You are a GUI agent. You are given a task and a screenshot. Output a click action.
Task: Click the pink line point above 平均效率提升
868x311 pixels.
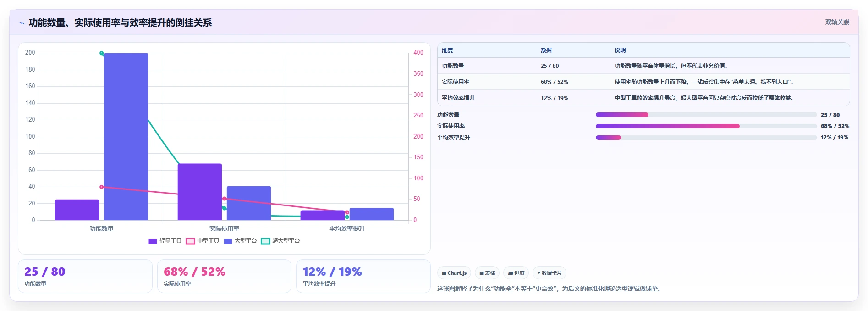(347, 212)
